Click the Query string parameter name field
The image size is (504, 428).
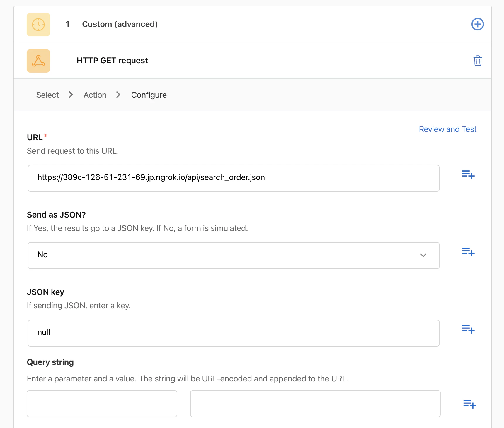[102, 404]
